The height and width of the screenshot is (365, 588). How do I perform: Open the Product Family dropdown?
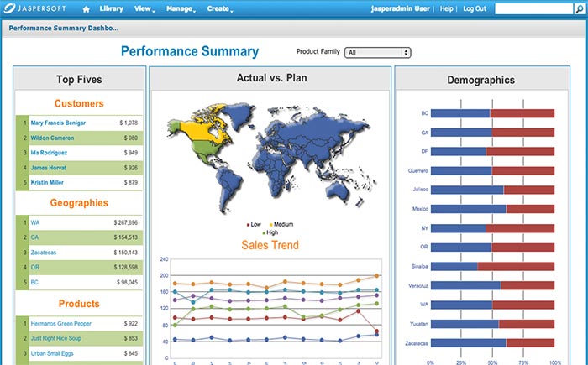[378, 53]
